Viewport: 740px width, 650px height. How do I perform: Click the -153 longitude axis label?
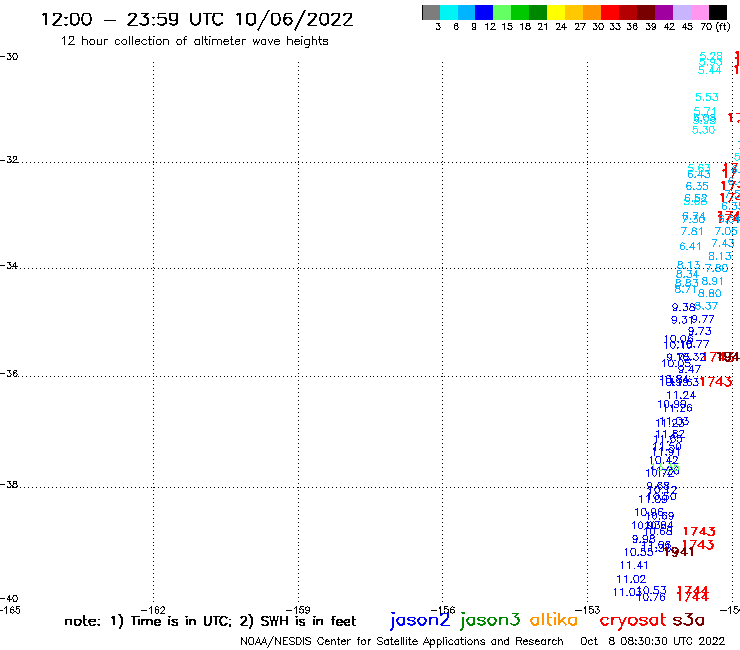[x=588, y=610]
